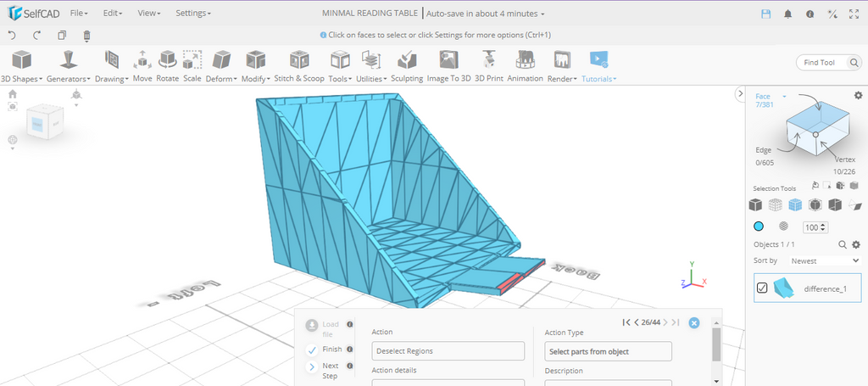Open the Generators tool
The image size is (868, 386).
(x=68, y=66)
